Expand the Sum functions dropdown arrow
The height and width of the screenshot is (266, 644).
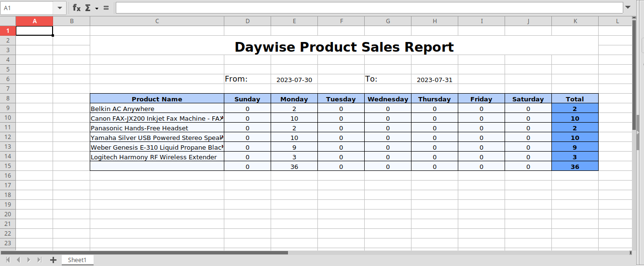pos(97,8)
